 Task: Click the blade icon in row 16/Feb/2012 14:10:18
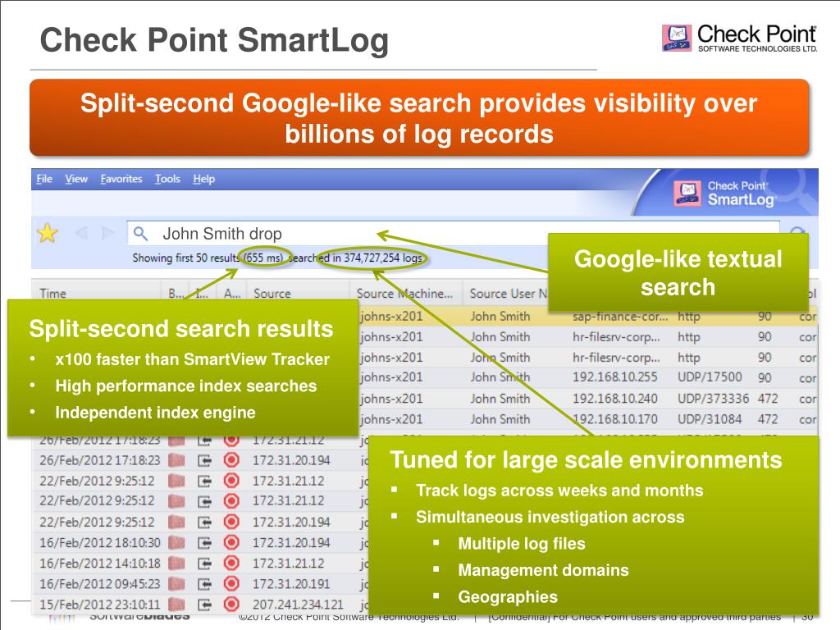pyautogui.click(x=176, y=563)
